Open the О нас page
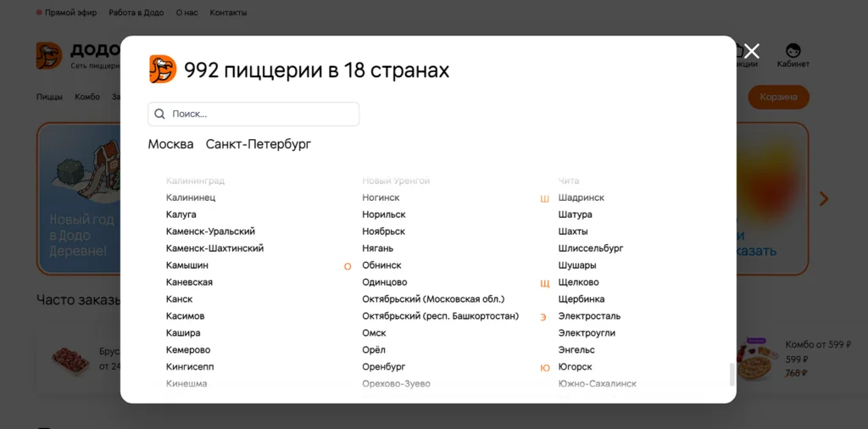 click(186, 13)
